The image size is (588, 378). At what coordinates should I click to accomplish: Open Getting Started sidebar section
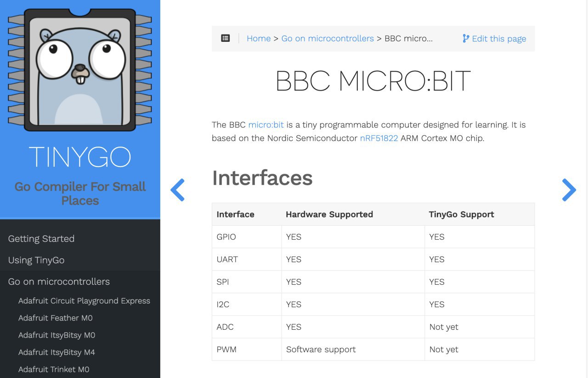coord(41,239)
